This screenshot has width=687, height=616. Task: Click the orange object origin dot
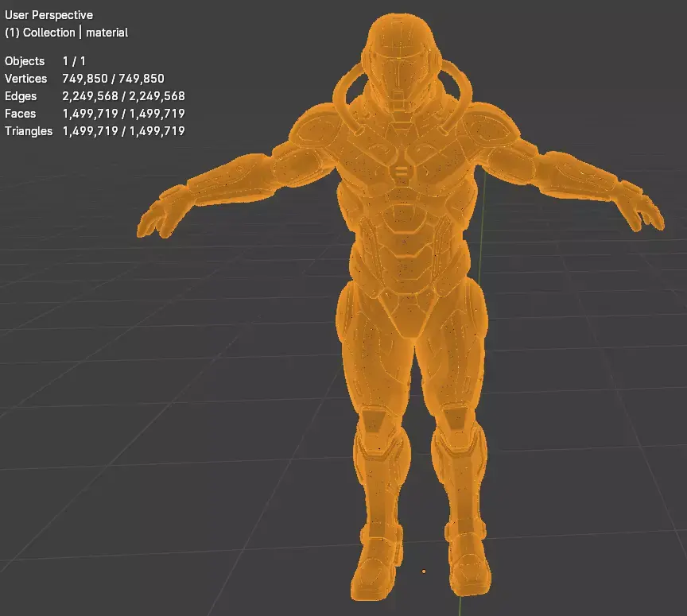click(424, 571)
